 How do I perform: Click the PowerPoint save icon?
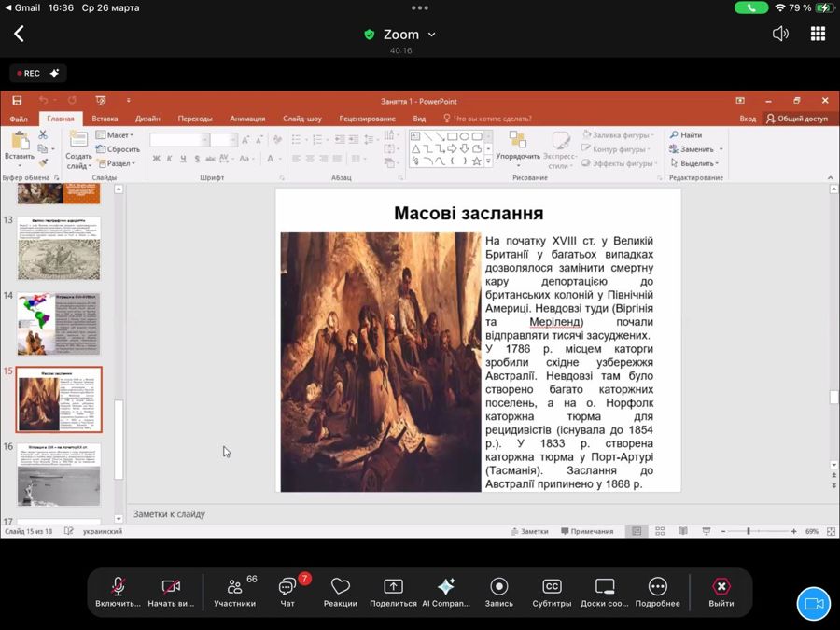click(x=17, y=100)
